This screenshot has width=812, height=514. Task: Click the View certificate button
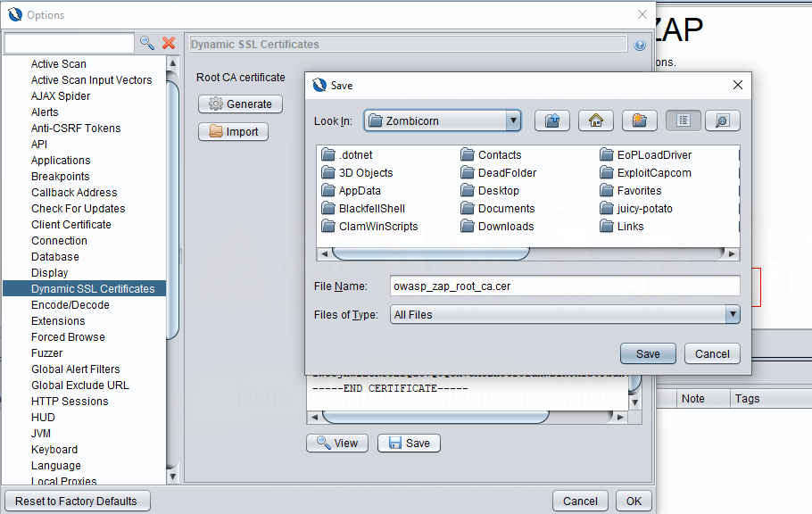[x=337, y=444]
